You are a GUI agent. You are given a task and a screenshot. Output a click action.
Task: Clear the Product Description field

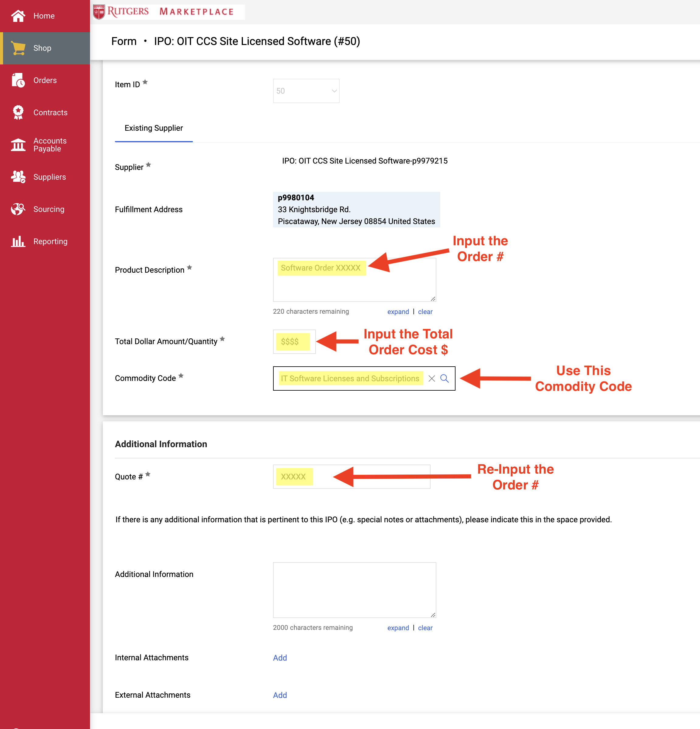point(425,312)
